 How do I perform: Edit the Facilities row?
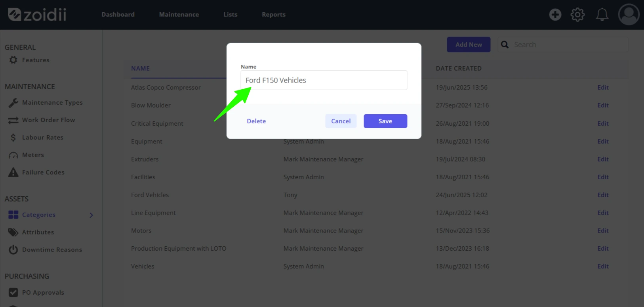point(603,177)
